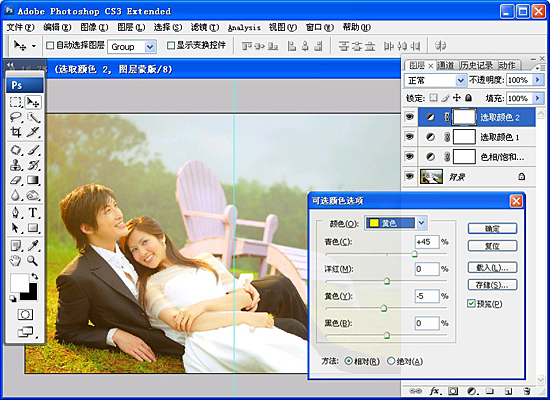Select the Lasso tool
Screen dimensions: 550x400
click(x=16, y=117)
